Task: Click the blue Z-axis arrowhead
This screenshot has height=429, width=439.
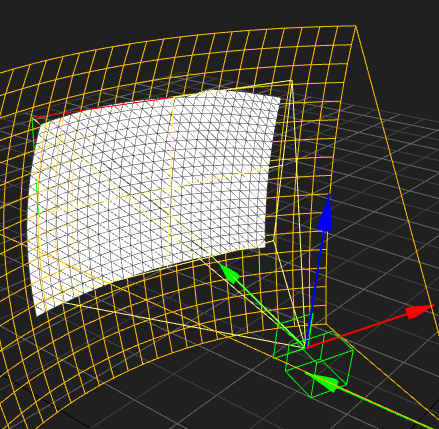Action: (x=325, y=213)
